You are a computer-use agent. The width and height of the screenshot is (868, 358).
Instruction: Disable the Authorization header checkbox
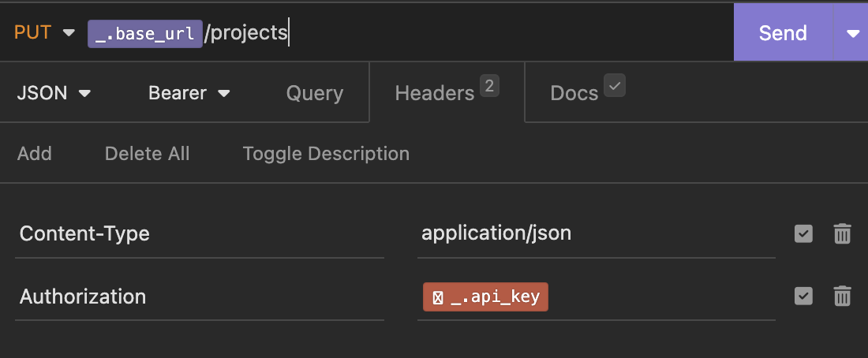[x=803, y=296]
